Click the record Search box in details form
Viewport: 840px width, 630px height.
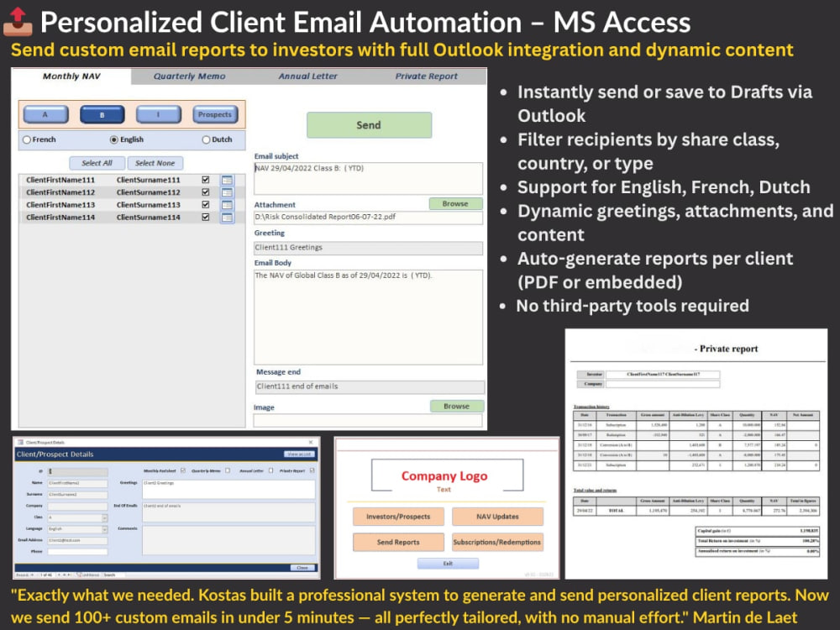[113, 575]
